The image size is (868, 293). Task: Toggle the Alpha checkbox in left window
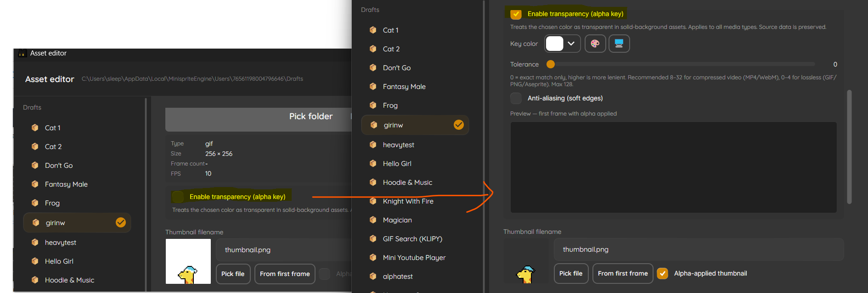pos(325,274)
